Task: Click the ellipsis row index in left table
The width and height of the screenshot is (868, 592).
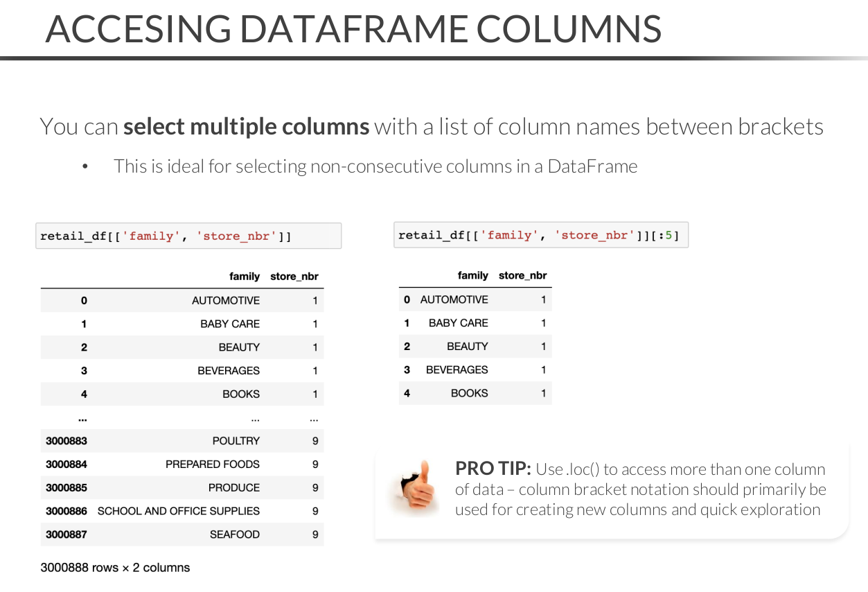Action: 82,418
